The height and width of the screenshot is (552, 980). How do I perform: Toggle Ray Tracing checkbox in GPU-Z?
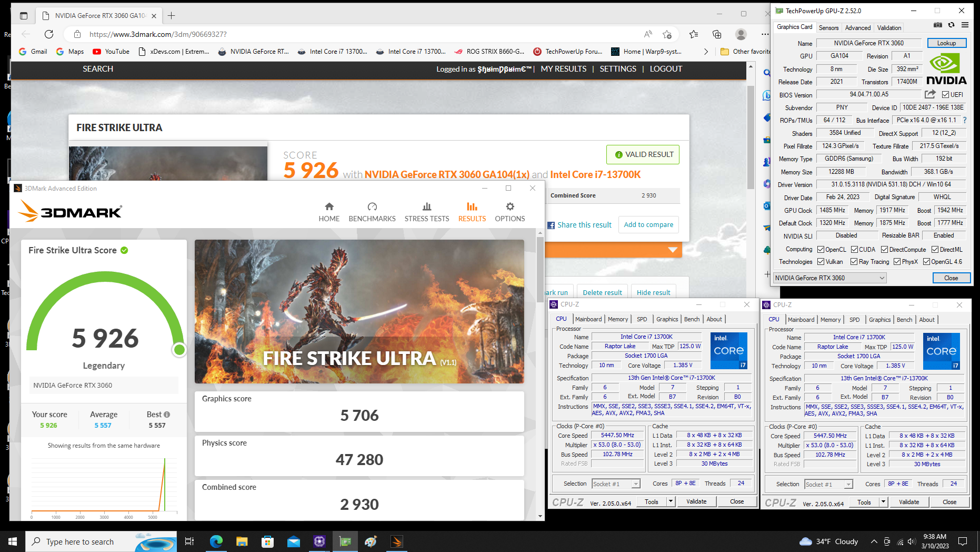pos(854,262)
